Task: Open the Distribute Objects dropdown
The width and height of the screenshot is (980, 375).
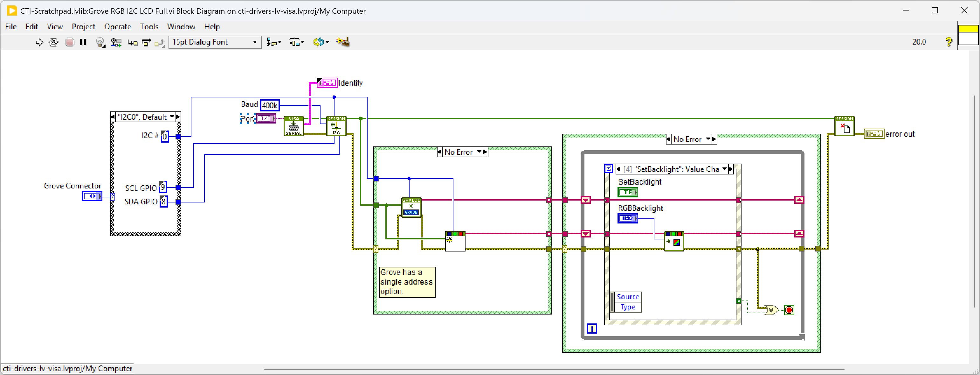Action: click(x=296, y=42)
